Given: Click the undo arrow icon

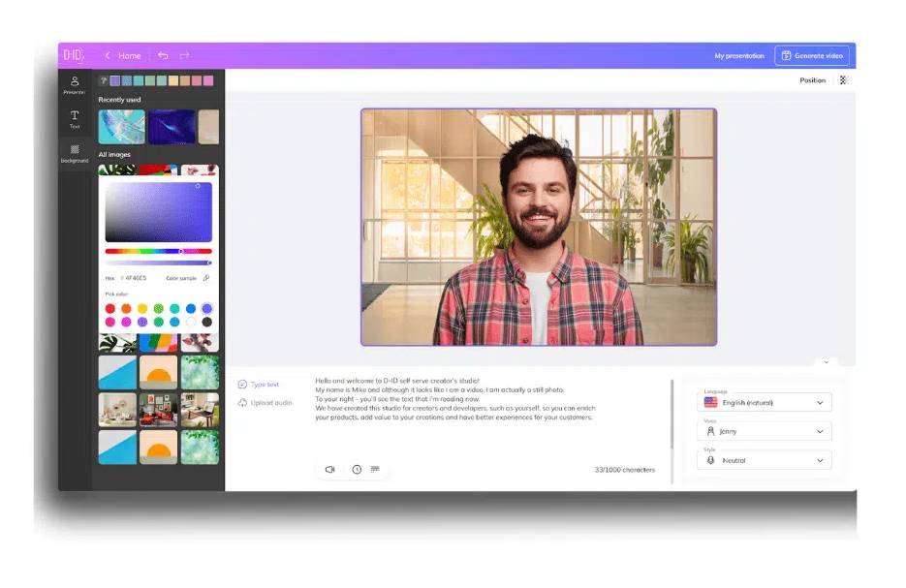Looking at the screenshot, I should click(x=163, y=56).
